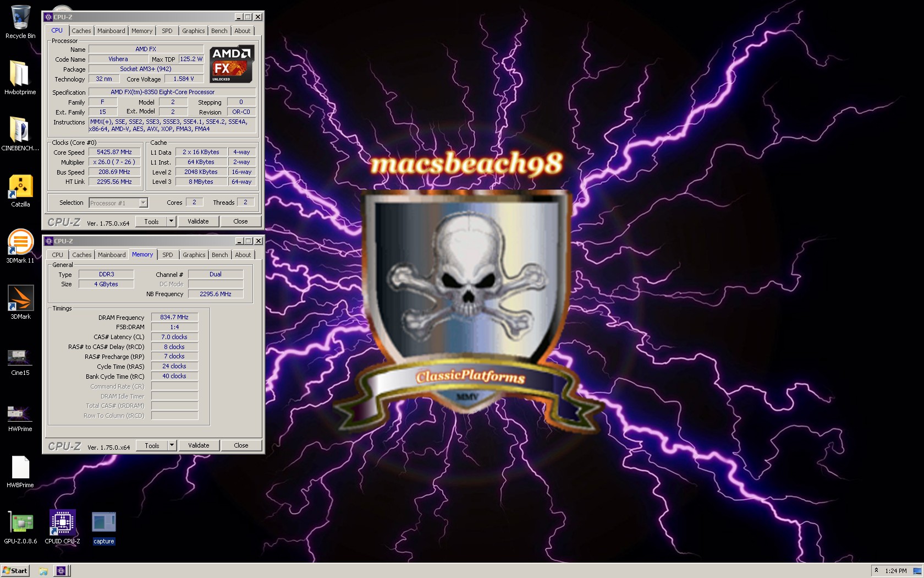Switch to Caches tab in top CPU-Z

click(x=81, y=31)
